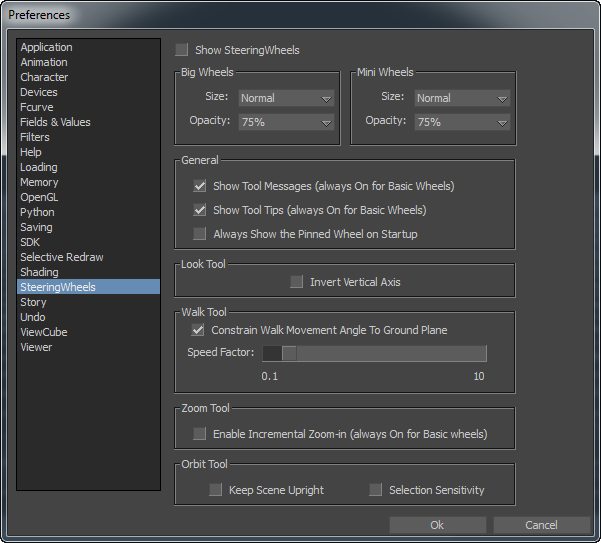Select Animation preferences category

pyautogui.click(x=88, y=62)
